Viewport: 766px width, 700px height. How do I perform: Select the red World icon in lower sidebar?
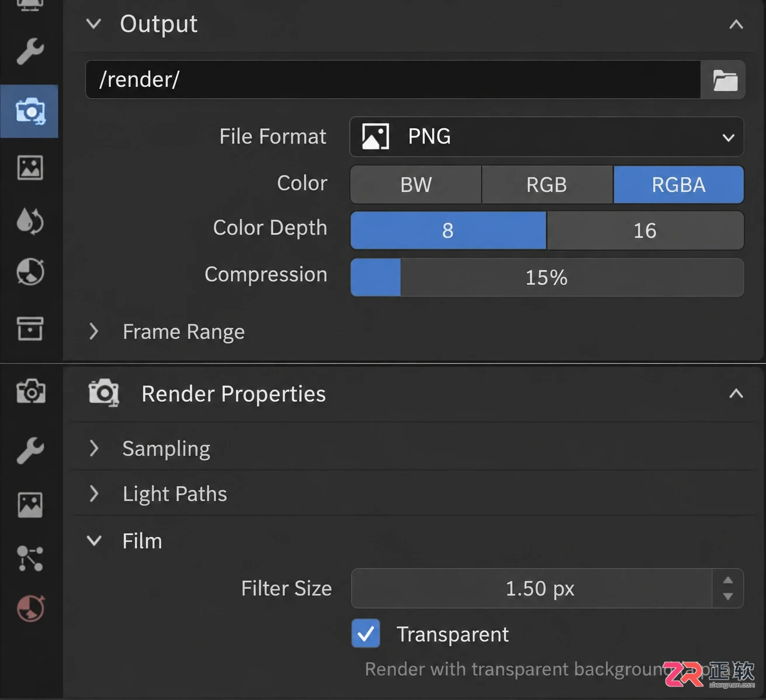pyautogui.click(x=30, y=608)
